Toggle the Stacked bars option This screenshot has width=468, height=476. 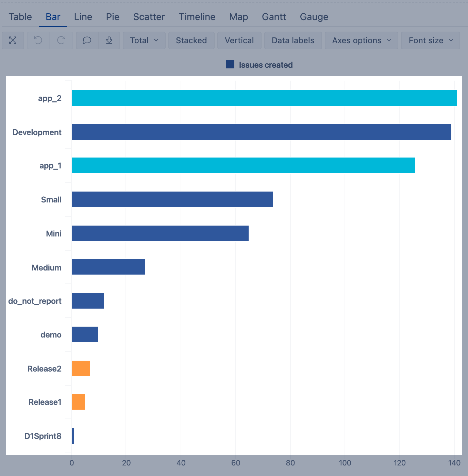tap(191, 40)
